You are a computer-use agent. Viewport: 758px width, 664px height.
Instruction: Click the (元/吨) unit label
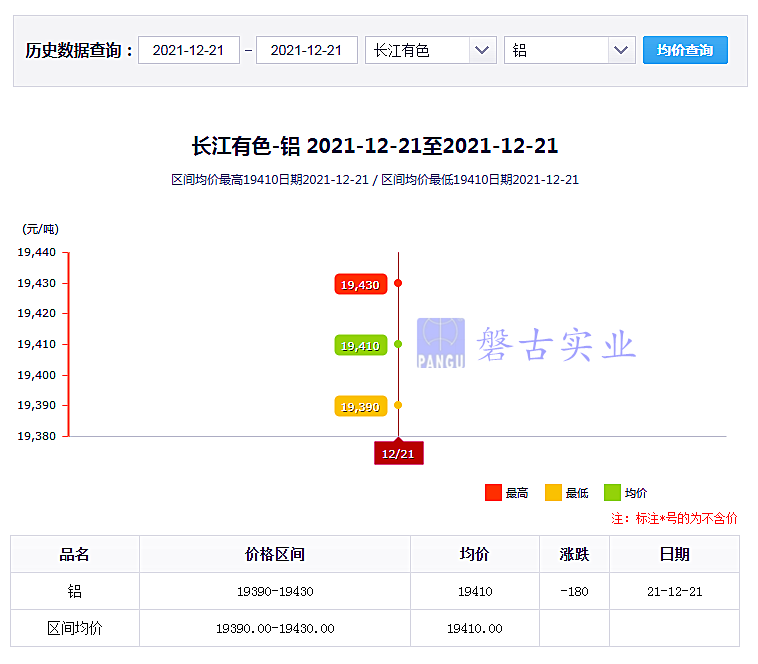tap(41, 229)
